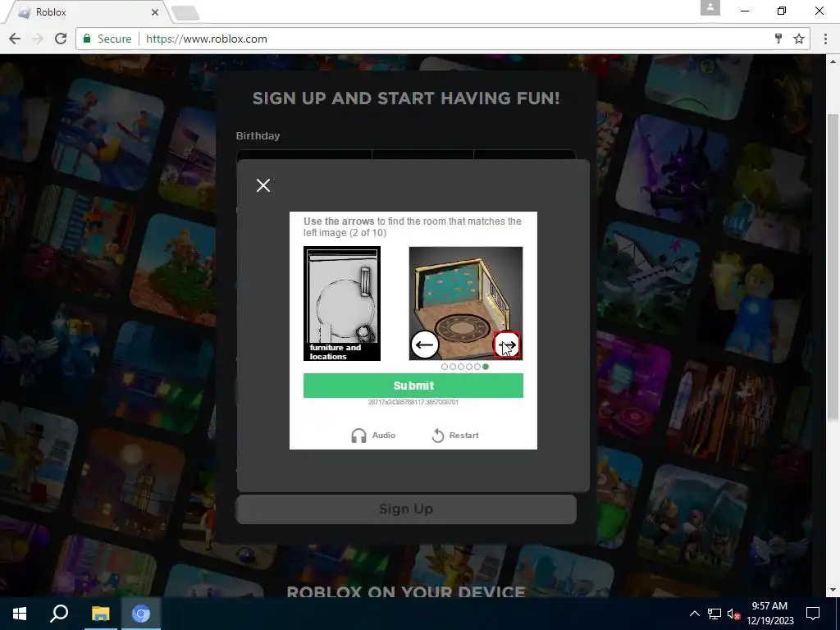Image resolution: width=840 pixels, height=630 pixels.
Task: Click the muted volume tray icon
Action: [733, 614]
